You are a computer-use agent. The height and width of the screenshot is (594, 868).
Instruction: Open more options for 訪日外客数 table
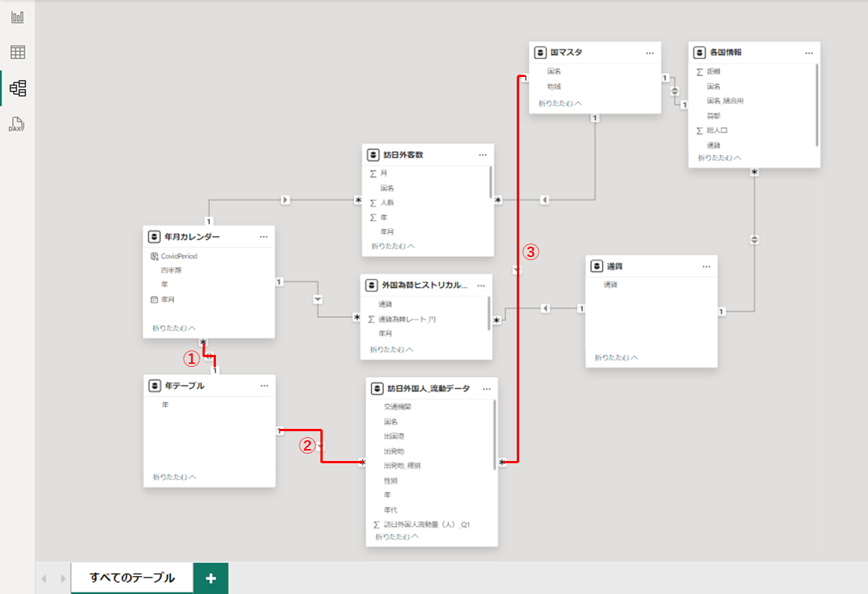point(483,155)
